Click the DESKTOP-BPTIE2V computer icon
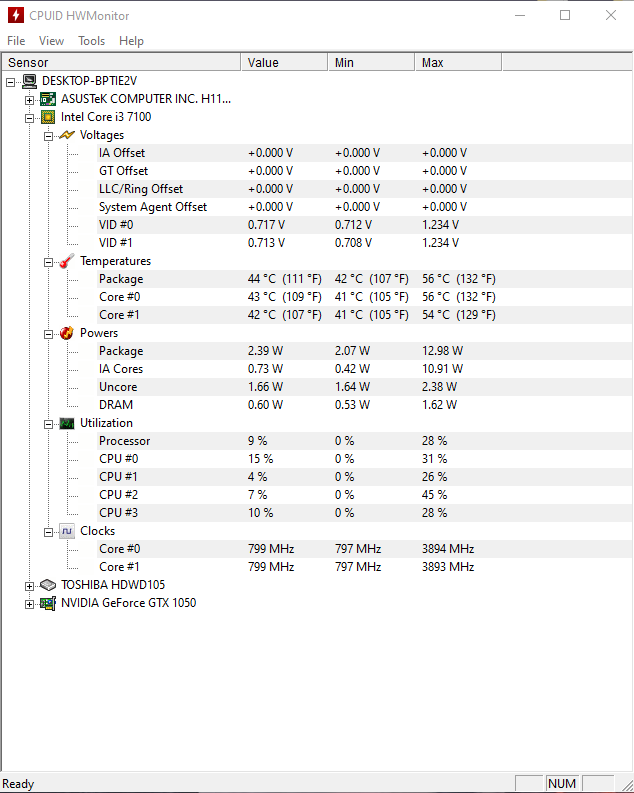The image size is (634, 793). (x=30, y=81)
